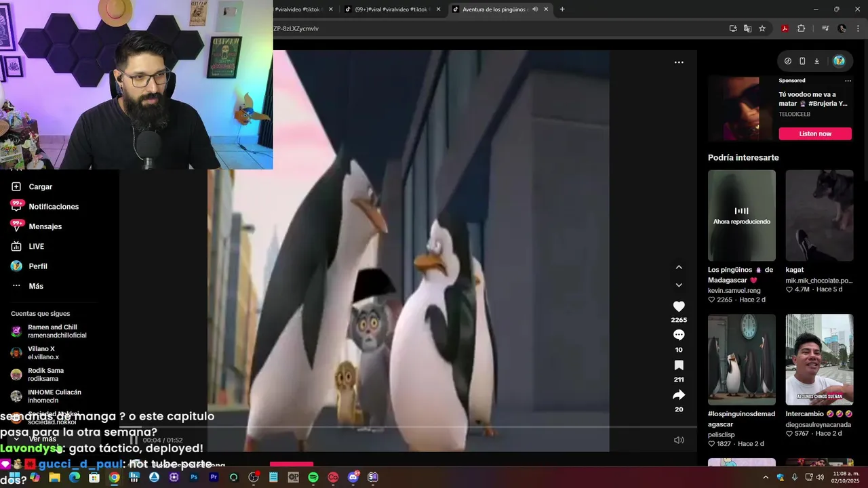
Task: Open Premiere Pro from the taskbar
Action: (214, 477)
